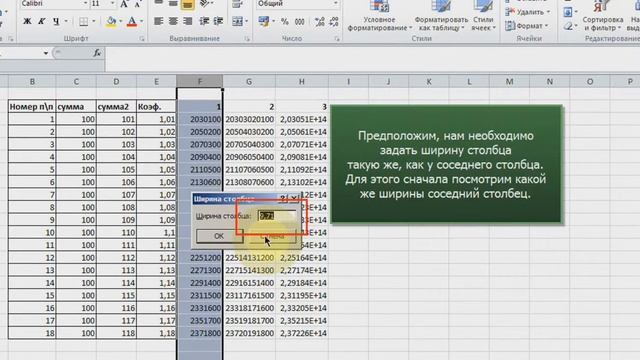
Task: Expand the underline style arrow
Action: click(x=66, y=21)
